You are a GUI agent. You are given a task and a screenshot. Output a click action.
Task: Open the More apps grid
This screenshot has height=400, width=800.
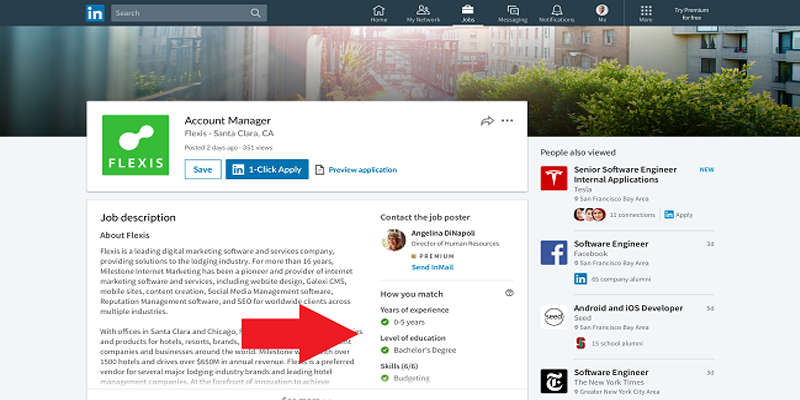pyautogui.click(x=646, y=14)
